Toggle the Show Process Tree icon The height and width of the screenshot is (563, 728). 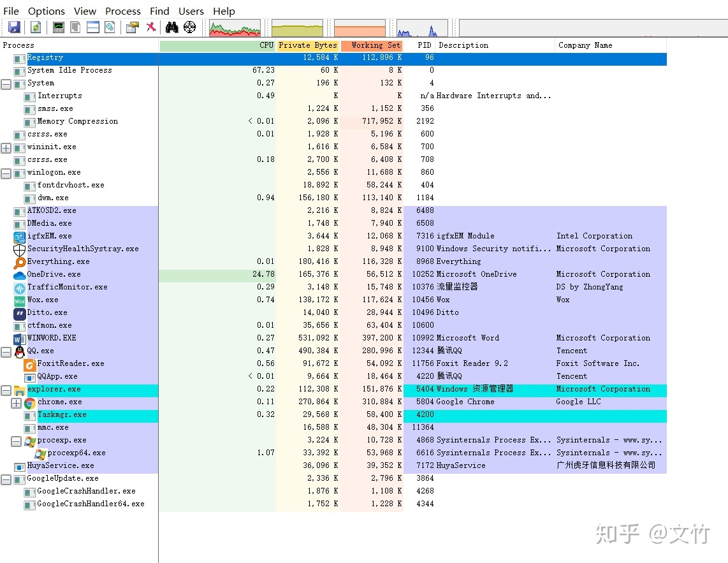pos(75,27)
